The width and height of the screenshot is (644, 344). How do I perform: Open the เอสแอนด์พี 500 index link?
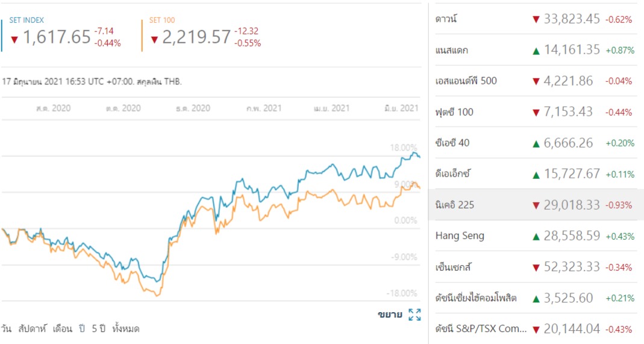coord(466,81)
